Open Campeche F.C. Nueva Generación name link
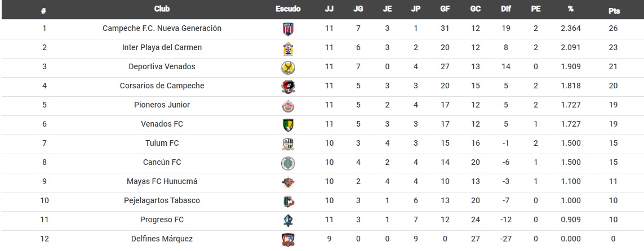 tap(162, 28)
